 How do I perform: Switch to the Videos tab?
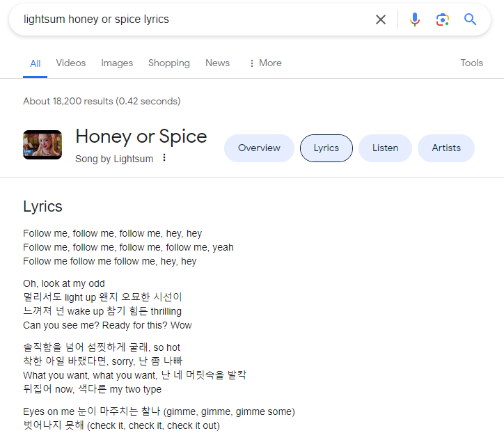point(71,63)
